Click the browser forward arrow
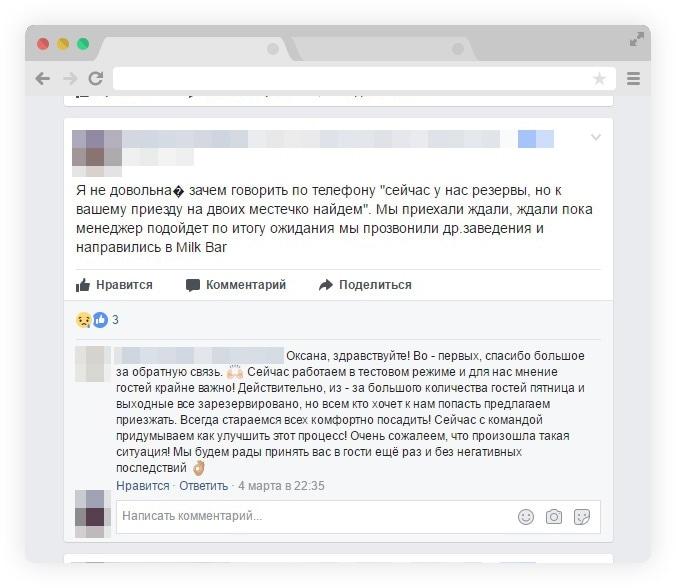The width and height of the screenshot is (676, 588). tap(70, 79)
